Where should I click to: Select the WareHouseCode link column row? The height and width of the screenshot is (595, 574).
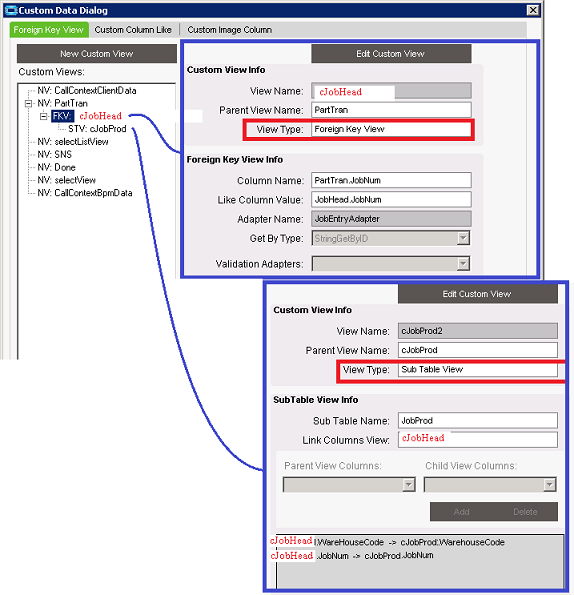(387, 542)
